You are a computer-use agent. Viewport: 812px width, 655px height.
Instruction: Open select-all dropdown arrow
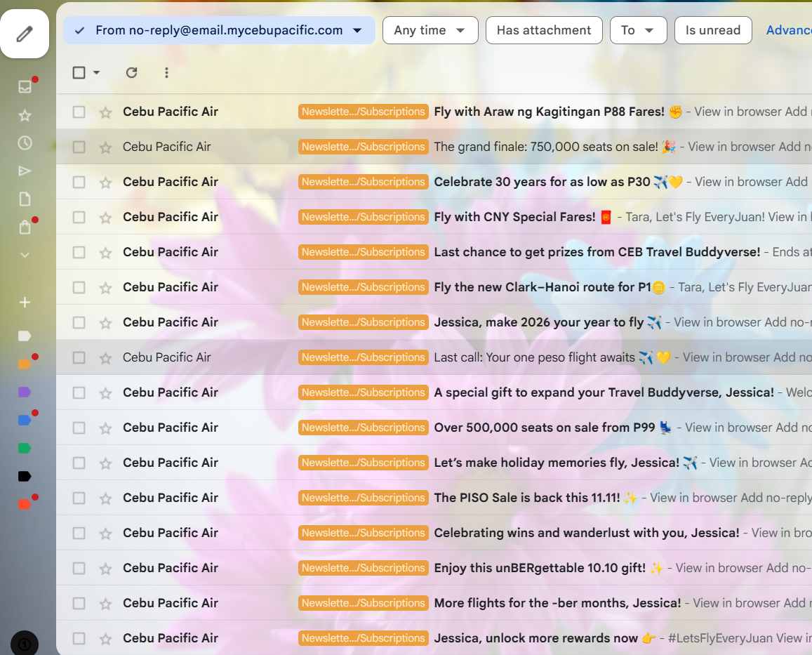[x=96, y=72]
